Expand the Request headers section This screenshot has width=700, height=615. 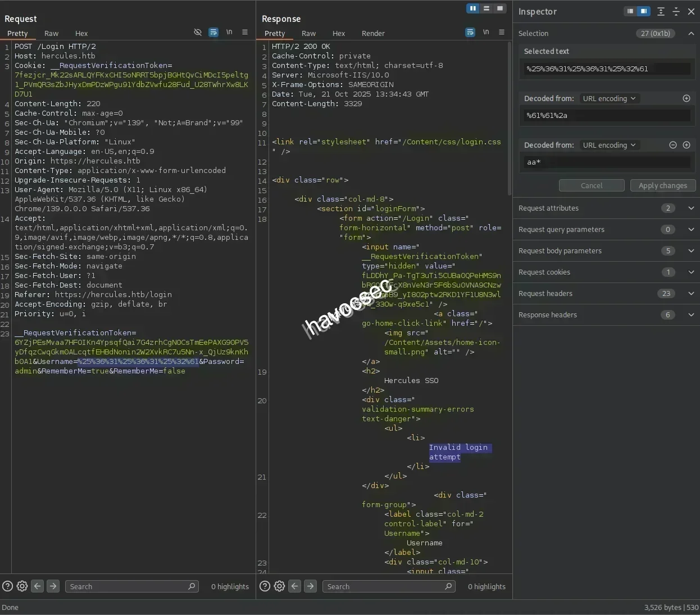click(691, 294)
